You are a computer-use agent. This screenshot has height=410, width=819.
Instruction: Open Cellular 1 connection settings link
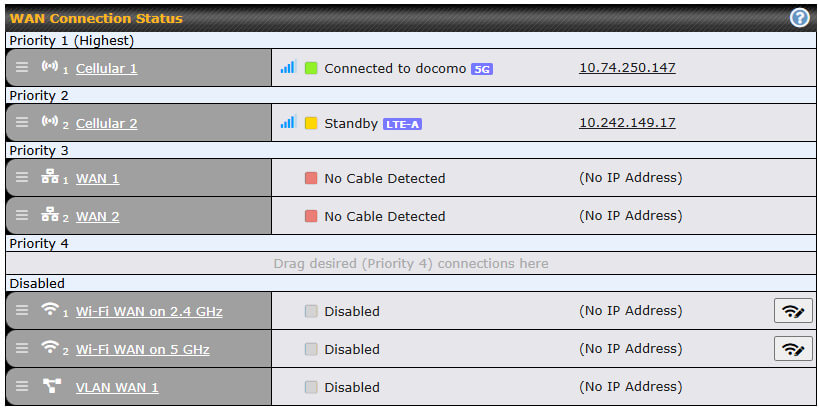107,68
